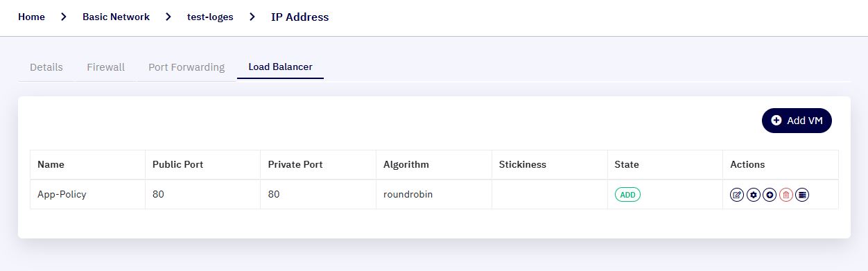Click the green ADD state badge
This screenshot has width=868, height=271.
tap(627, 195)
